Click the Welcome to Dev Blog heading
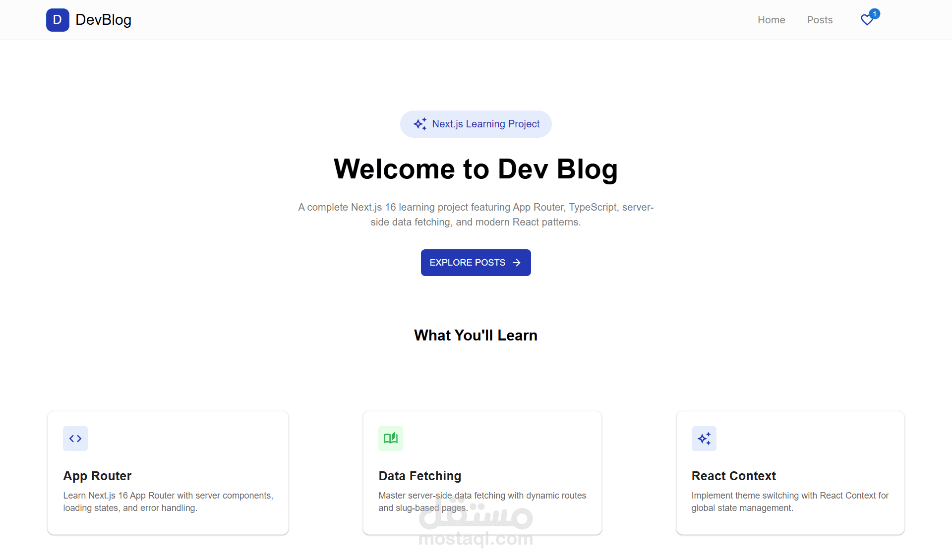Image resolution: width=952 pixels, height=560 pixels. point(476,169)
